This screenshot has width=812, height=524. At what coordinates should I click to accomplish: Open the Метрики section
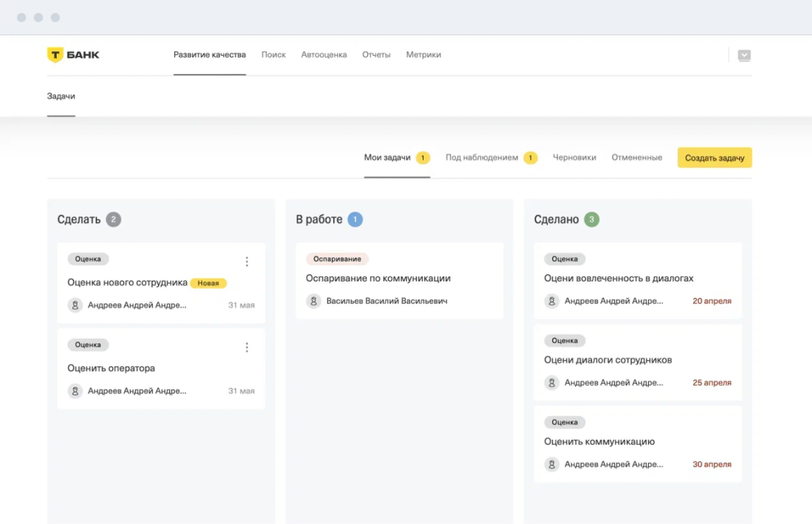(x=424, y=55)
